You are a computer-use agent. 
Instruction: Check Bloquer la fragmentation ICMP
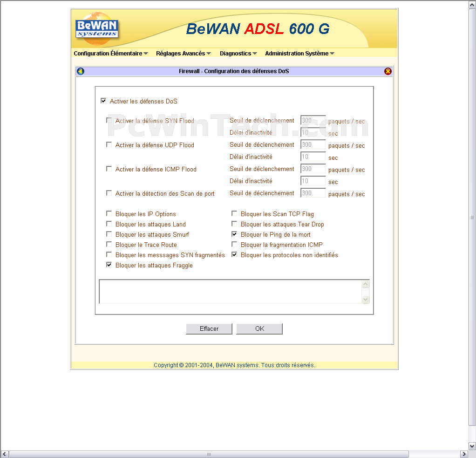[234, 244]
